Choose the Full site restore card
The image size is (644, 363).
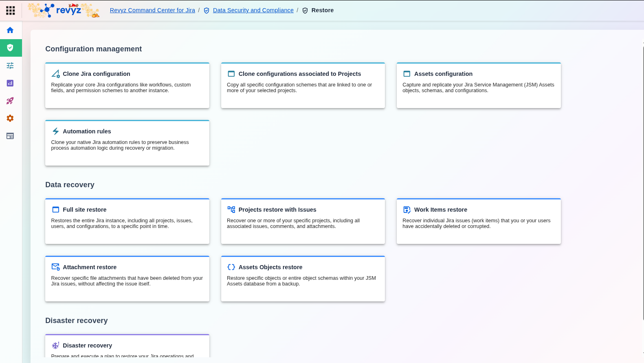tap(127, 221)
